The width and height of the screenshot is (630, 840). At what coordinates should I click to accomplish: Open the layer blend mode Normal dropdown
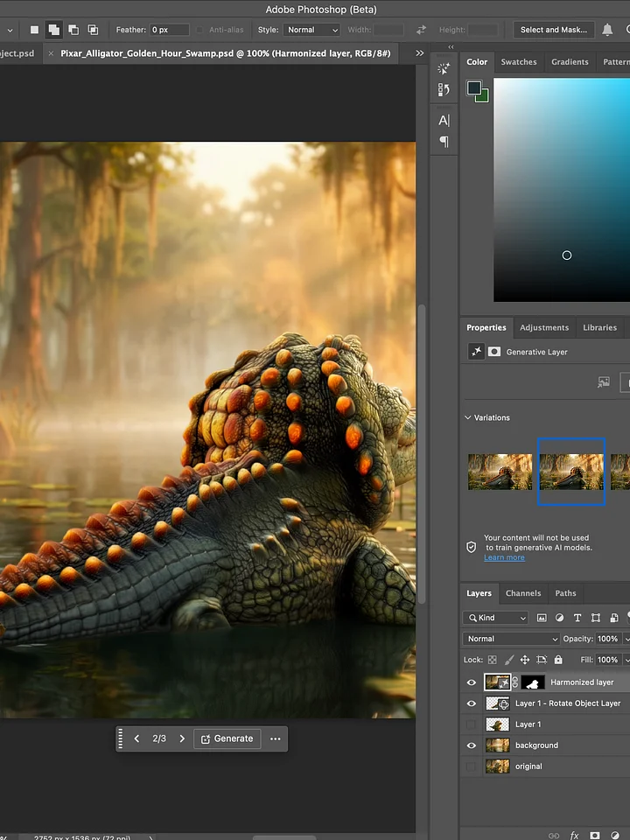point(512,639)
